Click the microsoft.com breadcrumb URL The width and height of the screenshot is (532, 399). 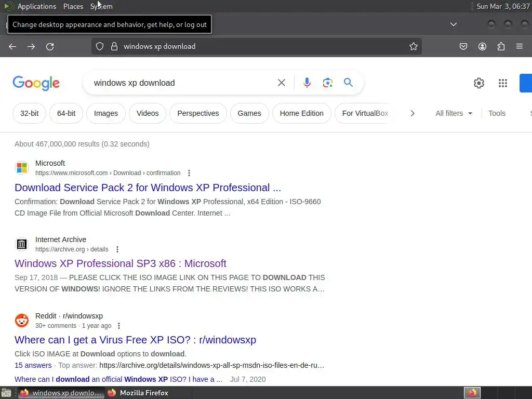coord(108,173)
